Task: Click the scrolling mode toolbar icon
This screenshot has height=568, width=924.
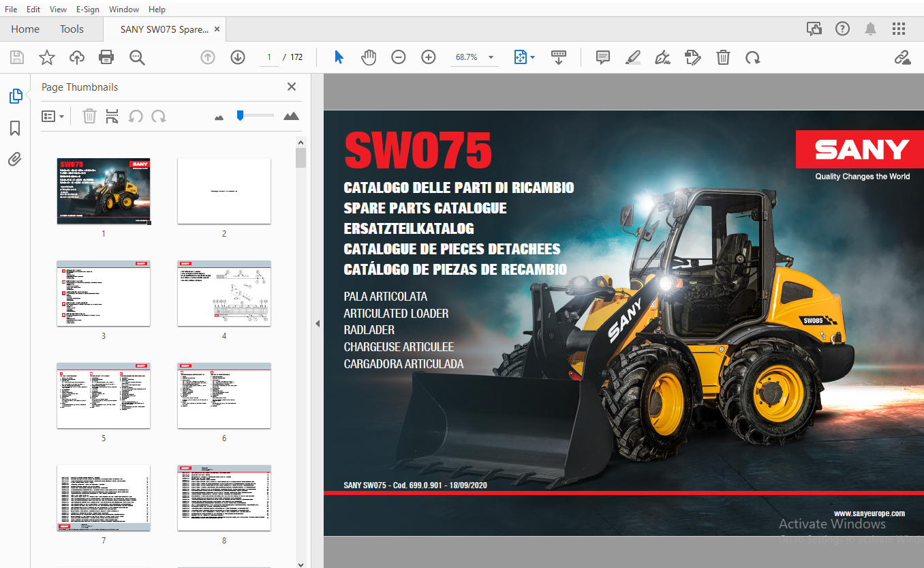Action: [559, 57]
